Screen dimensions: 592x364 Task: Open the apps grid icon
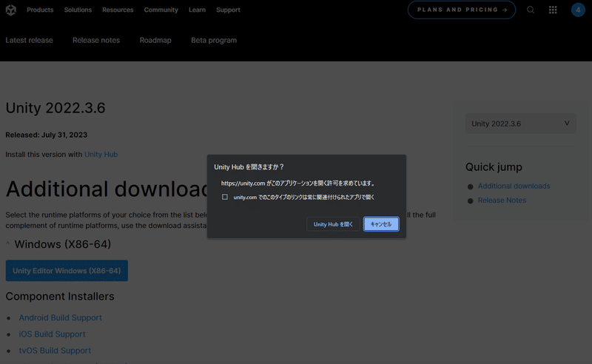pos(553,10)
